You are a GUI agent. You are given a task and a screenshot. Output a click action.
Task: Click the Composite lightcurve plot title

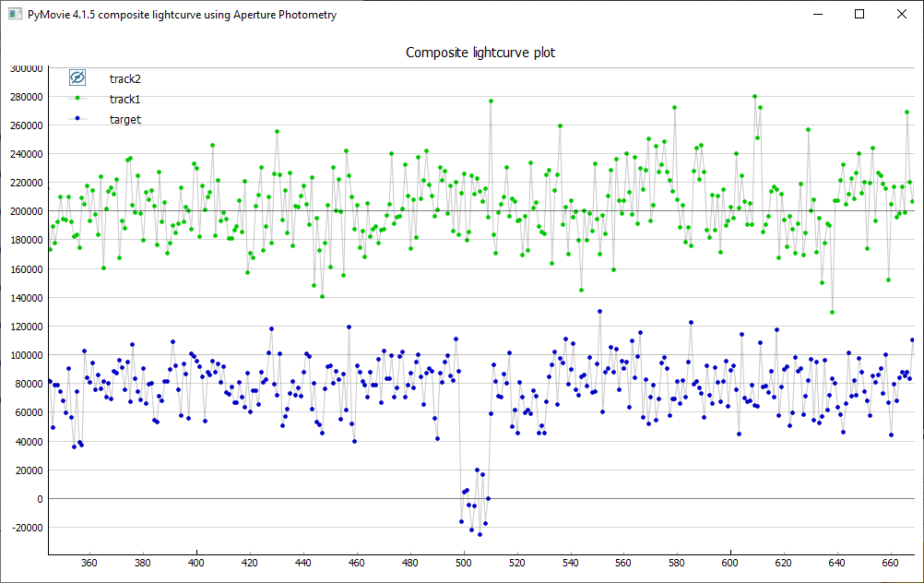coord(480,53)
